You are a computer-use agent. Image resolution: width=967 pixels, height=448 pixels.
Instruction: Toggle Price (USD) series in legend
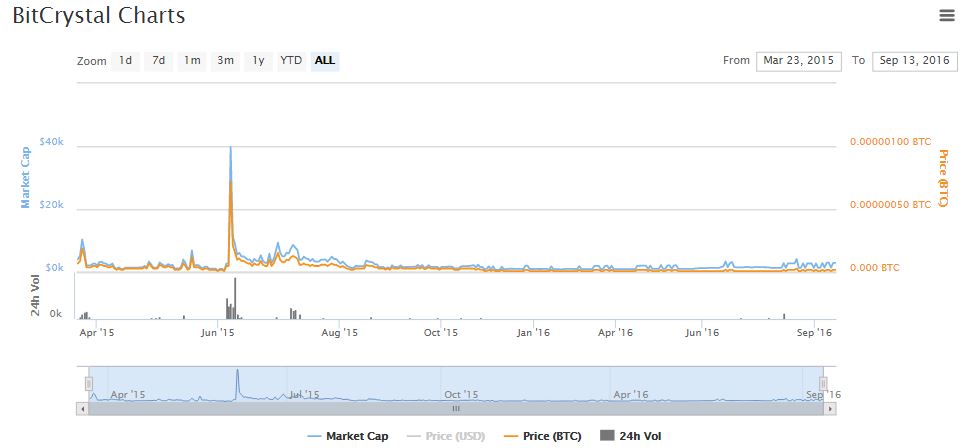pos(446,436)
